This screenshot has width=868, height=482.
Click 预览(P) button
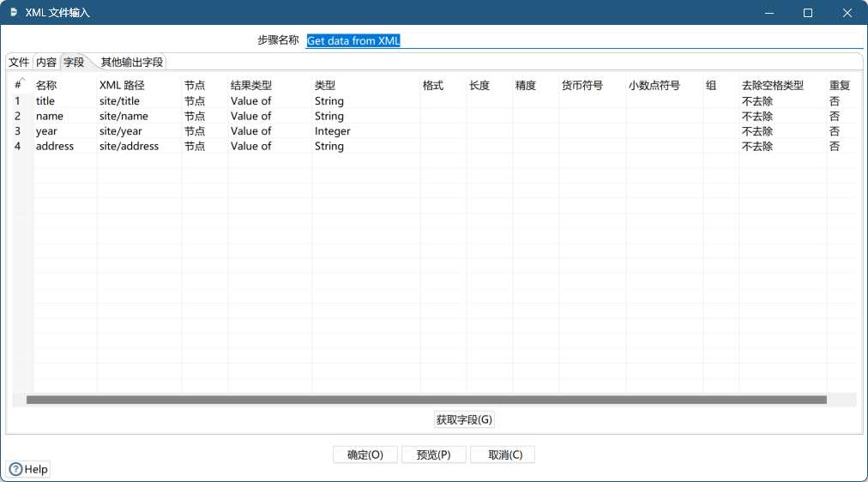pos(433,455)
